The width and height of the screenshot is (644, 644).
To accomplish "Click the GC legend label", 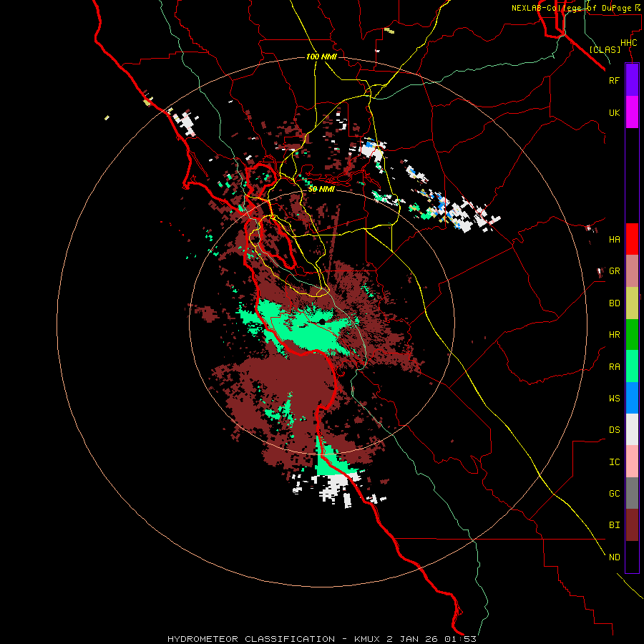I will click(x=615, y=494).
